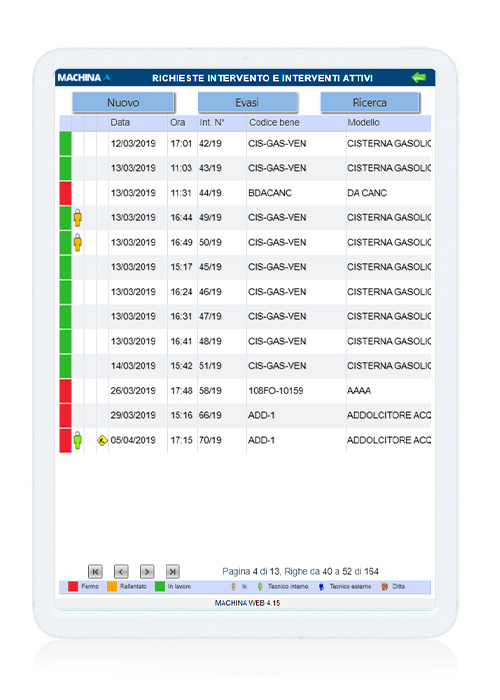This screenshot has height=700, width=500.
Task: Click the orange Rallentato legend swatch
Action: point(112,586)
